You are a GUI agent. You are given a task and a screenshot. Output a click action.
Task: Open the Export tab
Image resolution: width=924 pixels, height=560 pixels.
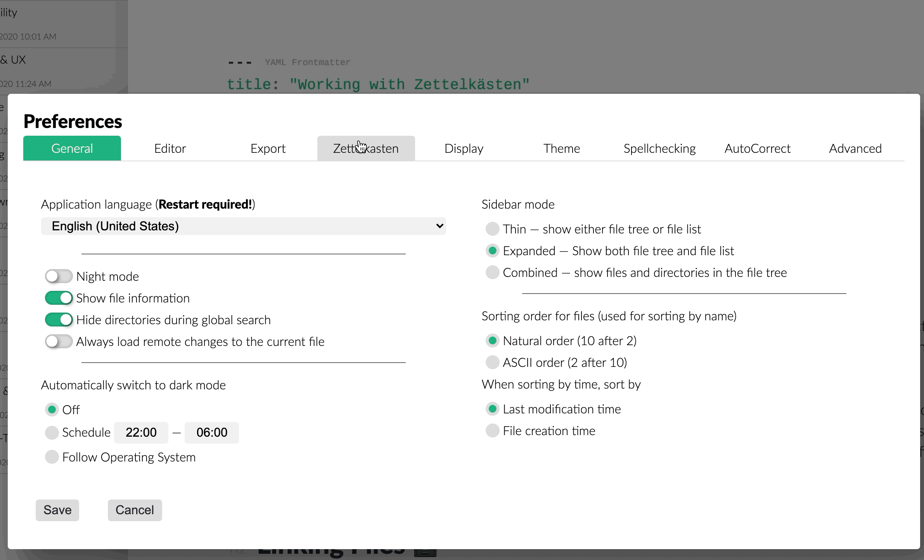point(268,148)
